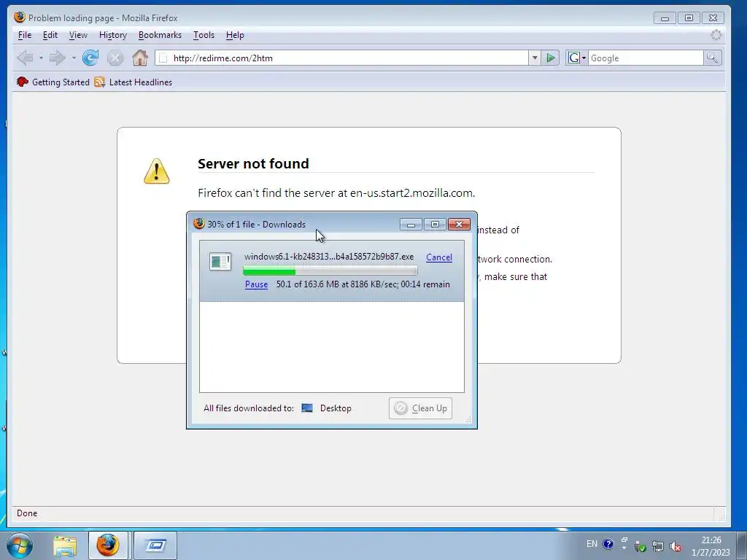Image resolution: width=747 pixels, height=560 pixels.
Task: Click the muted volume tray icon
Action: tap(675, 546)
